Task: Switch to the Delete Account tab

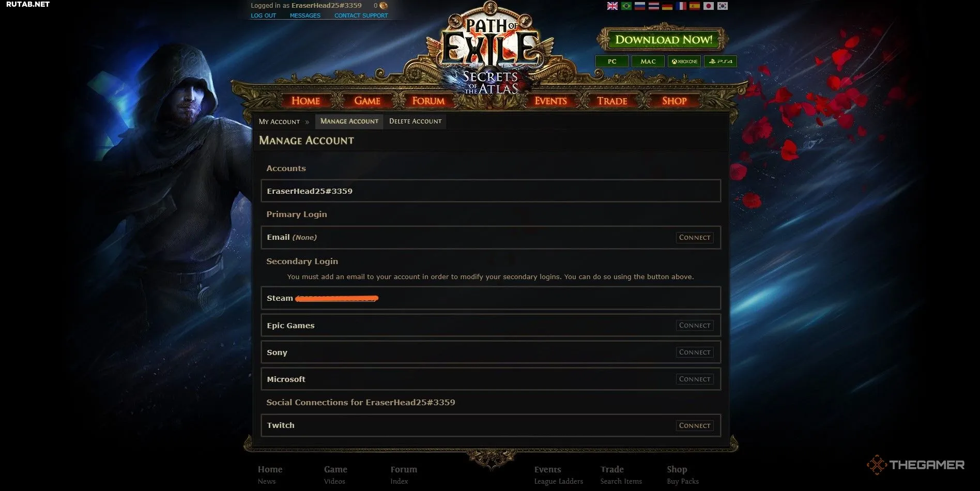Action: click(x=415, y=121)
